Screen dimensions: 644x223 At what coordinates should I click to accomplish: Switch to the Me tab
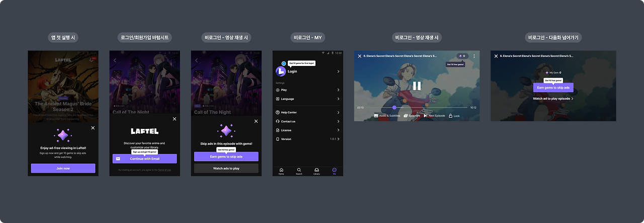point(334,171)
